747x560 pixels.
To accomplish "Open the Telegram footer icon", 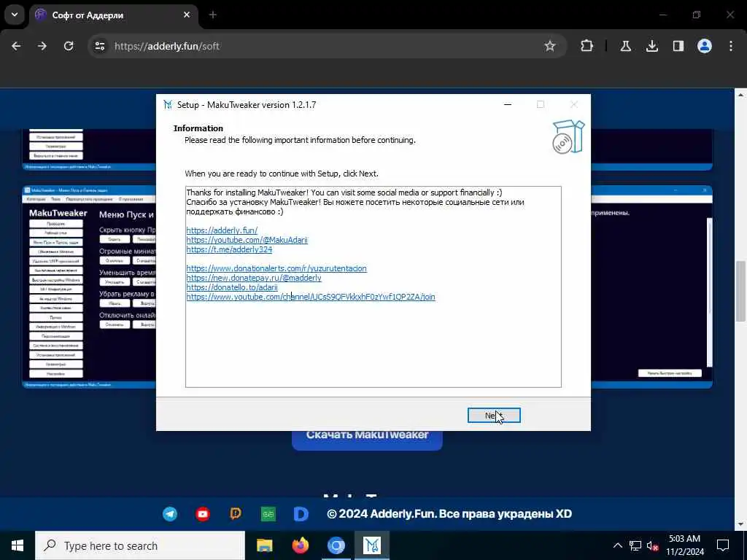I will [x=170, y=514].
